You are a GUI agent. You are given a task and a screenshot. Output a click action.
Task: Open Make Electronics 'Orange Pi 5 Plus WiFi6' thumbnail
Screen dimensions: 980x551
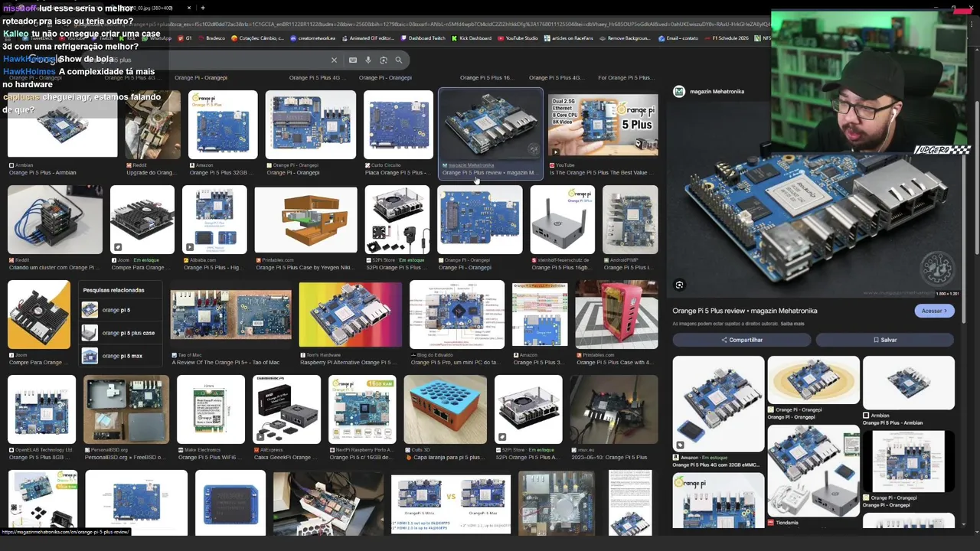coord(211,409)
